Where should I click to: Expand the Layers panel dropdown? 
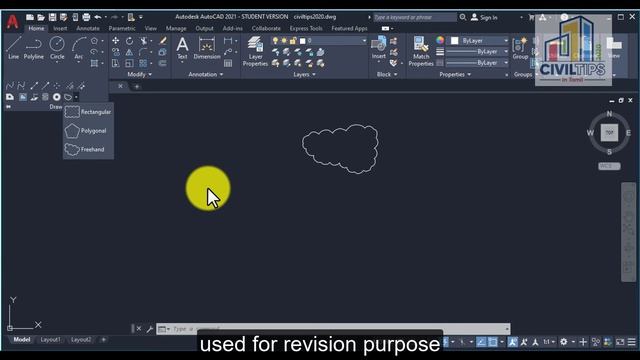click(x=304, y=74)
